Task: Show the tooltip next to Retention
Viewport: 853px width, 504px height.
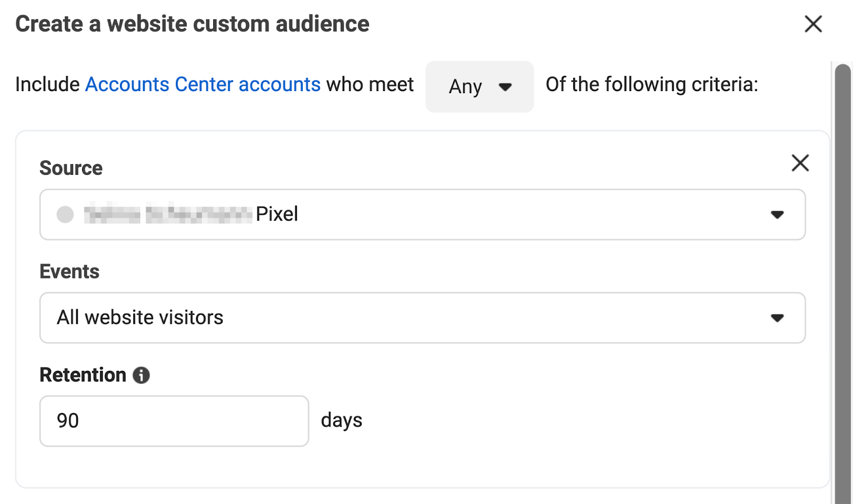Action: pos(141,375)
